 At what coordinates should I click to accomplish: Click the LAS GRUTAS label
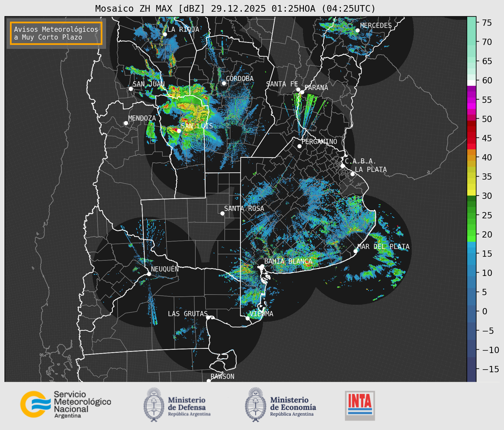tap(188, 314)
